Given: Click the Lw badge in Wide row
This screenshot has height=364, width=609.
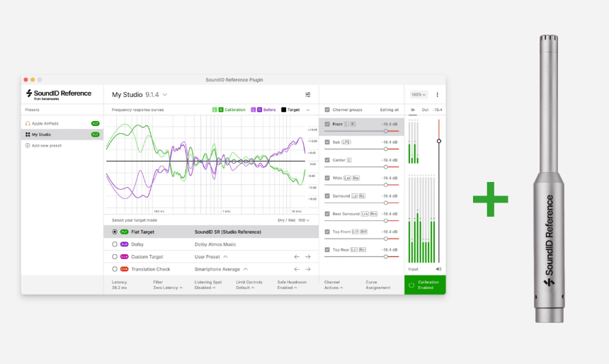Looking at the screenshot, I should (x=347, y=178).
